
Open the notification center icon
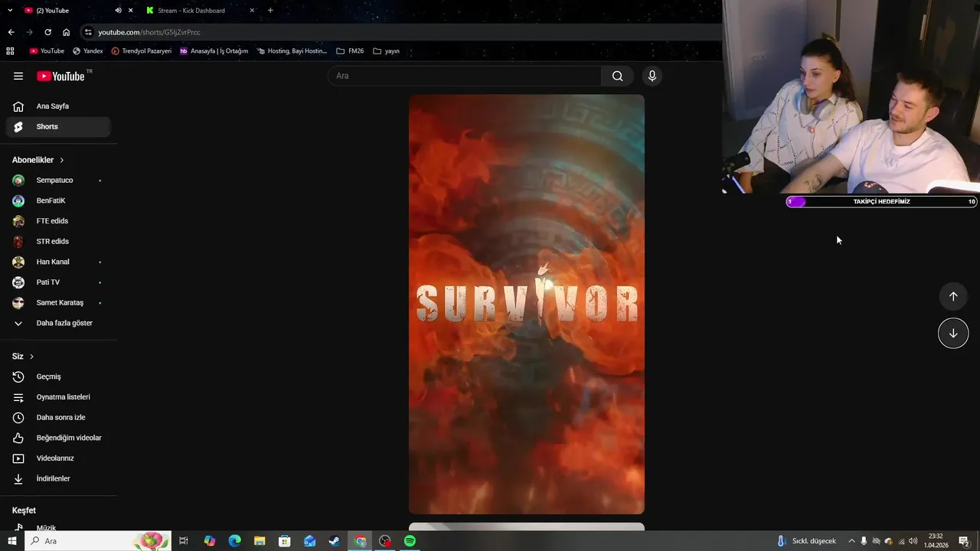pyautogui.click(x=964, y=541)
